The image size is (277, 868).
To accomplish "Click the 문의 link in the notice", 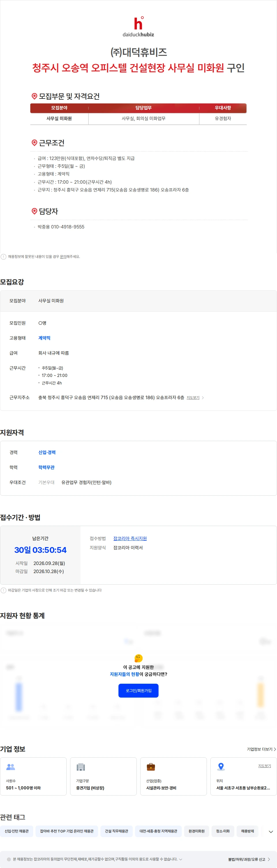I will point(63,257).
